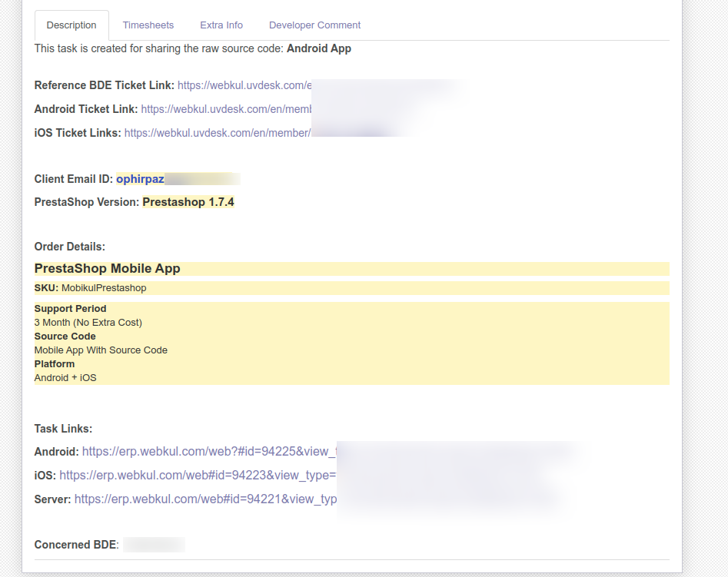Click the 'MobikulPrestashop' SKU value
The image size is (728, 577).
104,288
